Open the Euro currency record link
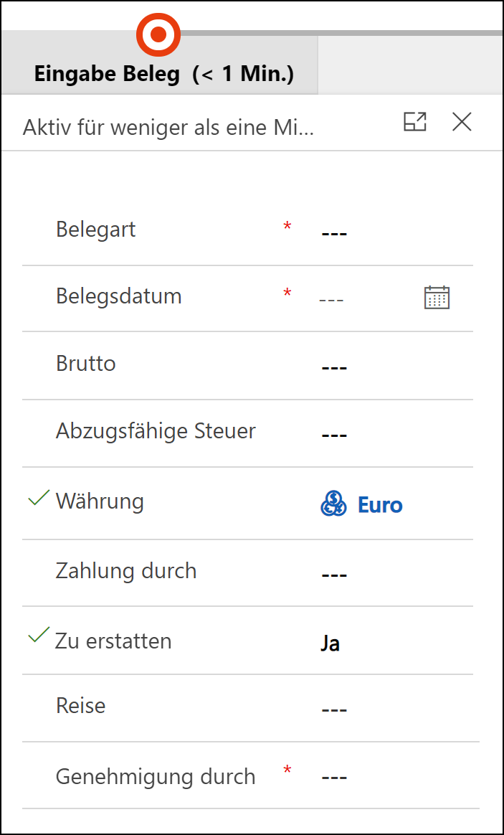The width and height of the screenshot is (504, 835). (380, 504)
